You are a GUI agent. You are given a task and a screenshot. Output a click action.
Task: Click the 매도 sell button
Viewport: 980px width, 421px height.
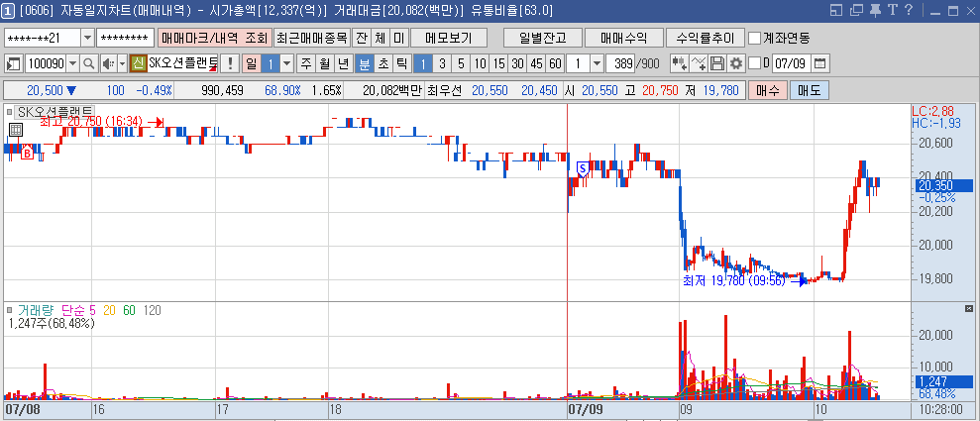(x=810, y=90)
